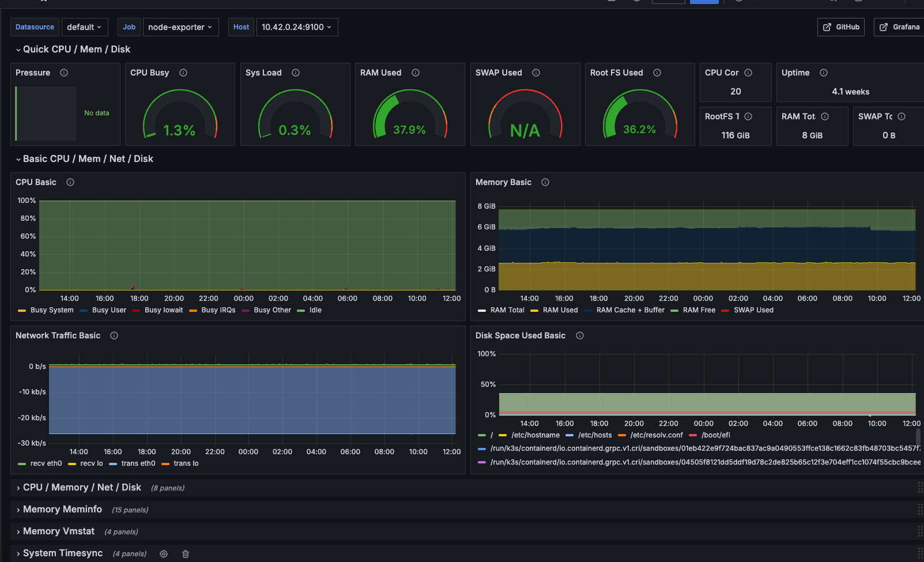Click the Busy Iowait red color swatch
Viewport: 924px width, 562px height.
pos(136,311)
